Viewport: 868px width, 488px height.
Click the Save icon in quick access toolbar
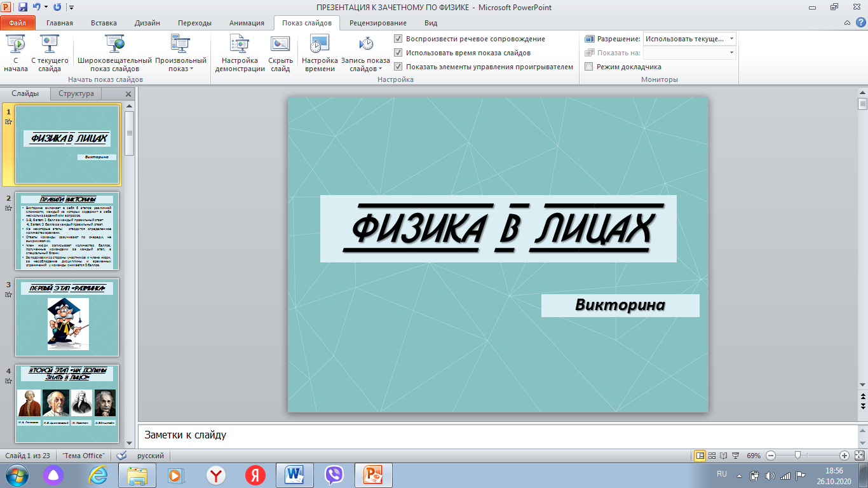coord(23,8)
